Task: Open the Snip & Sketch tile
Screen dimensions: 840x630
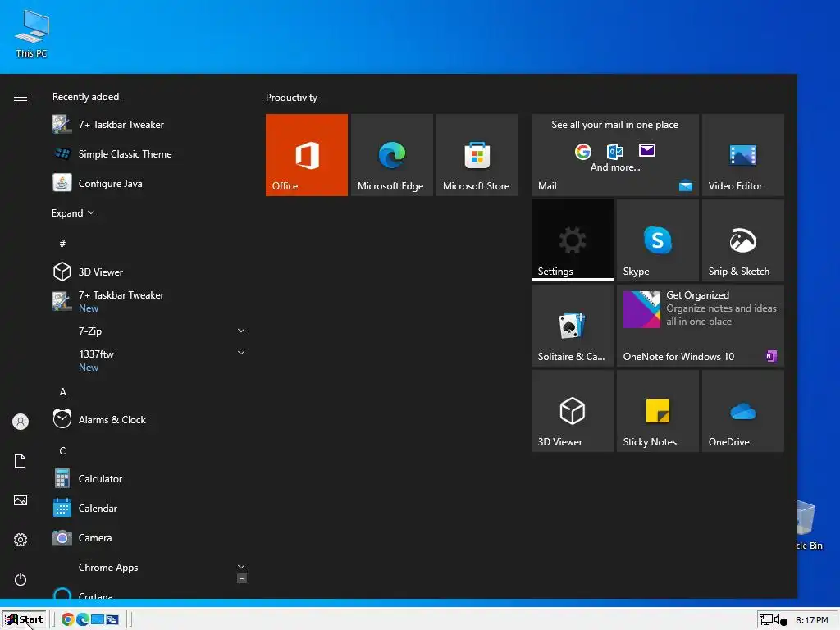Action: (743, 240)
